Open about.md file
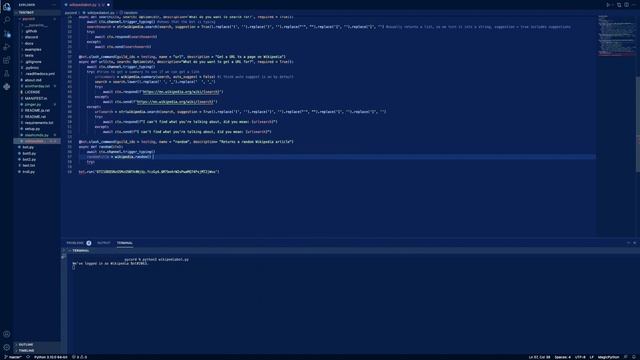640x360 pixels. point(33,80)
